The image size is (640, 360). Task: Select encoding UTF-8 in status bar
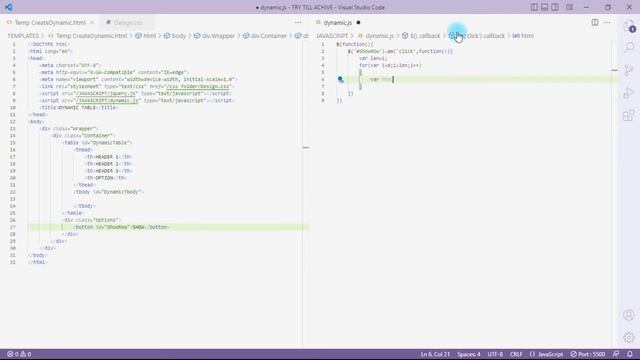(495, 354)
